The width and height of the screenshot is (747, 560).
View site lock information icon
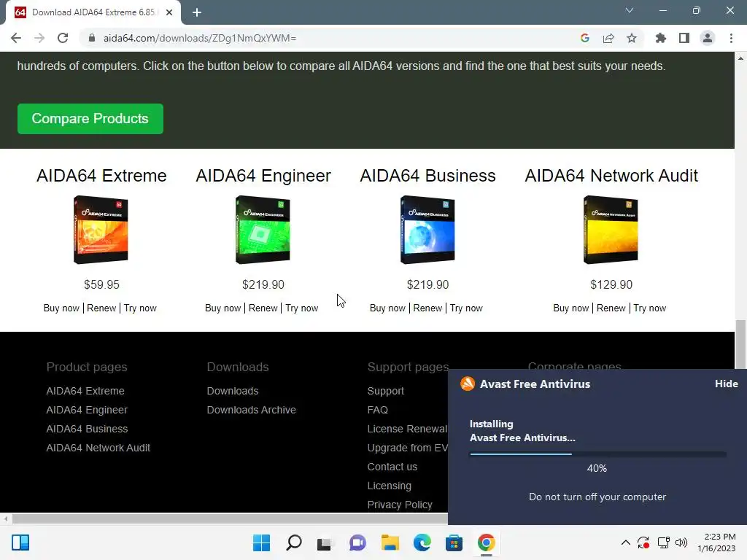pos(91,38)
